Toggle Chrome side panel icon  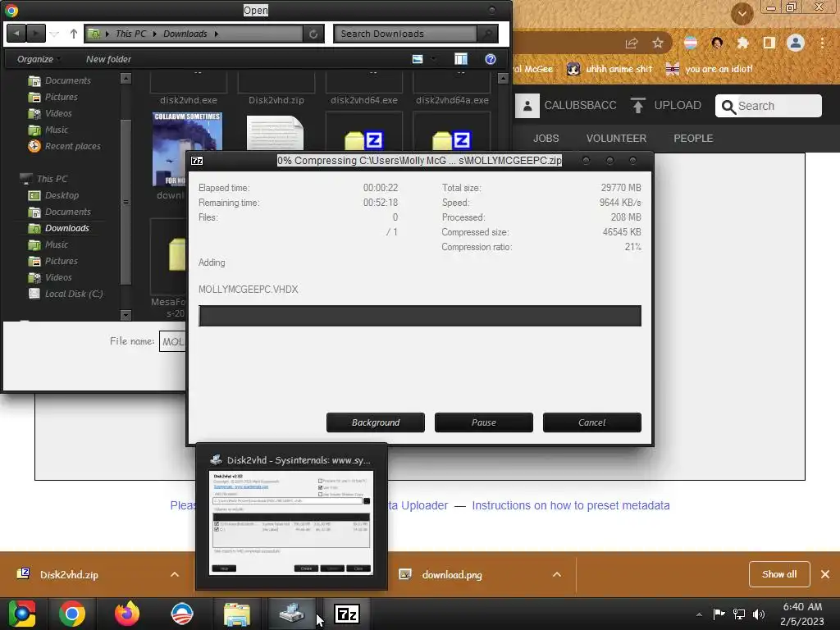769,43
